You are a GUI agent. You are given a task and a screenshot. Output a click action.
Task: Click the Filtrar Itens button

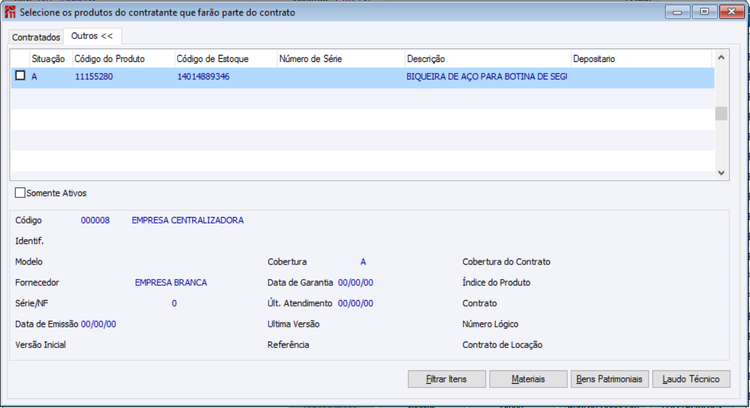point(447,379)
